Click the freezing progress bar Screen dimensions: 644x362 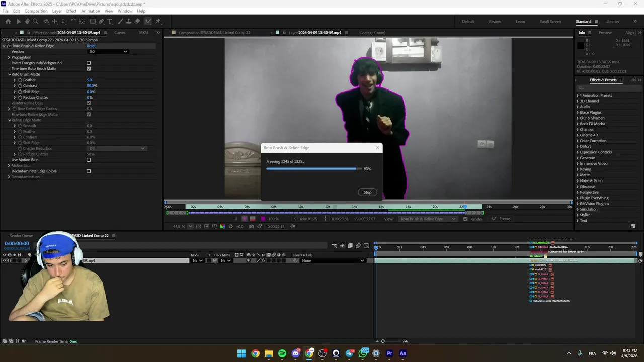314,169
